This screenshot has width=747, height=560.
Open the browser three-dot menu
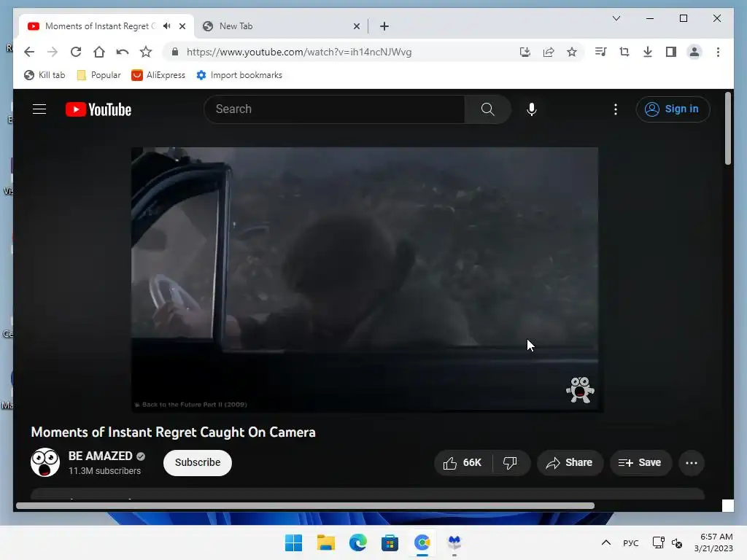(x=718, y=52)
